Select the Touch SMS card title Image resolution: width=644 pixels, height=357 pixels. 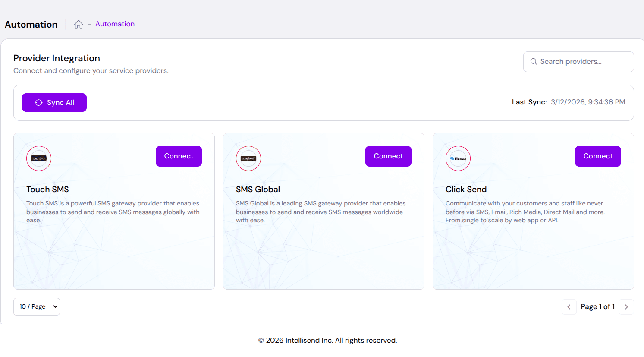coord(47,190)
